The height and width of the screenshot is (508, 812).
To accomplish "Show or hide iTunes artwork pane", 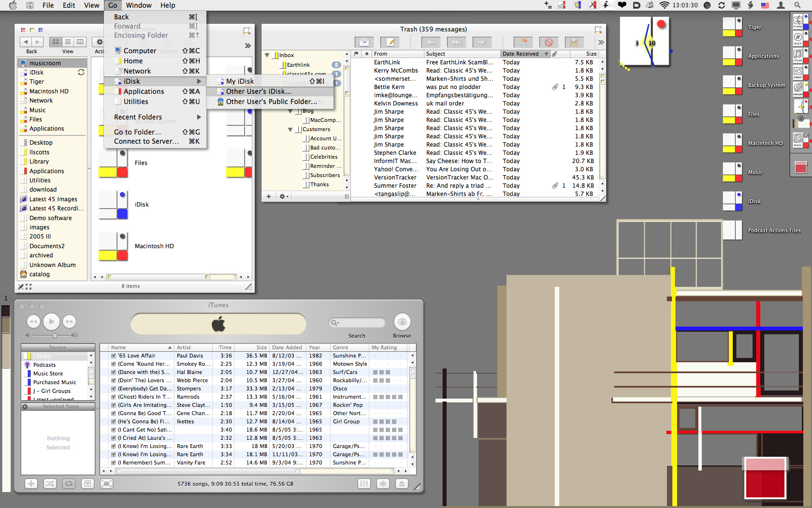I will click(87, 483).
